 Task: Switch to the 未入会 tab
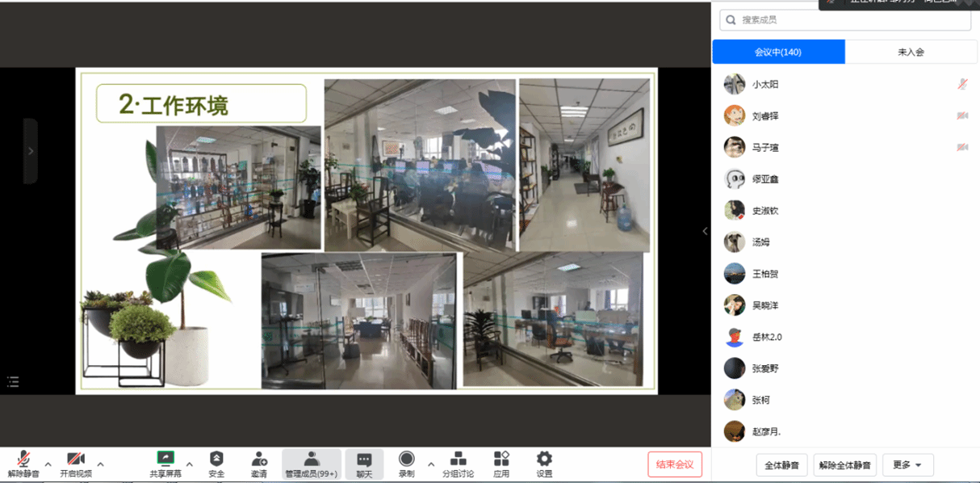[x=911, y=52]
